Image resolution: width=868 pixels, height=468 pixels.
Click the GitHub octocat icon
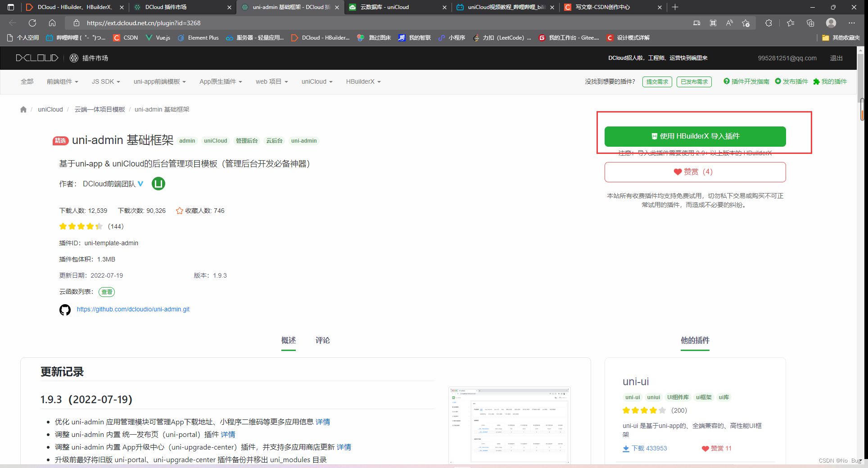(x=65, y=310)
